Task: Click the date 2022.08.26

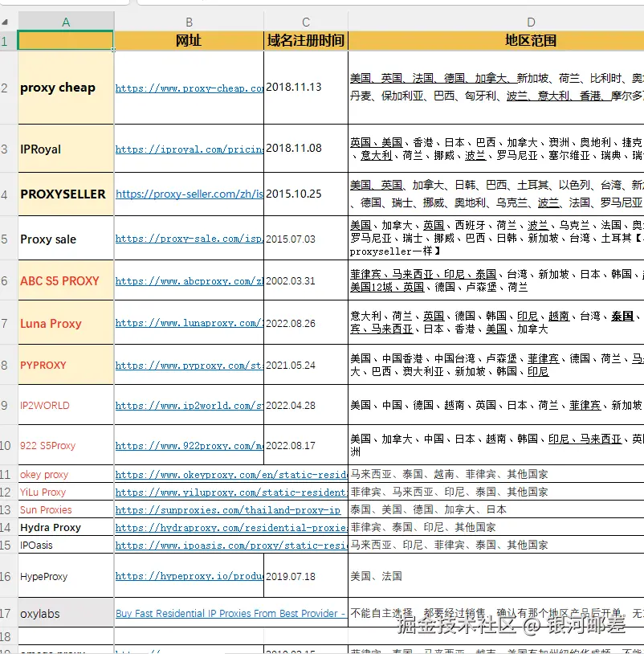Action: tap(291, 323)
